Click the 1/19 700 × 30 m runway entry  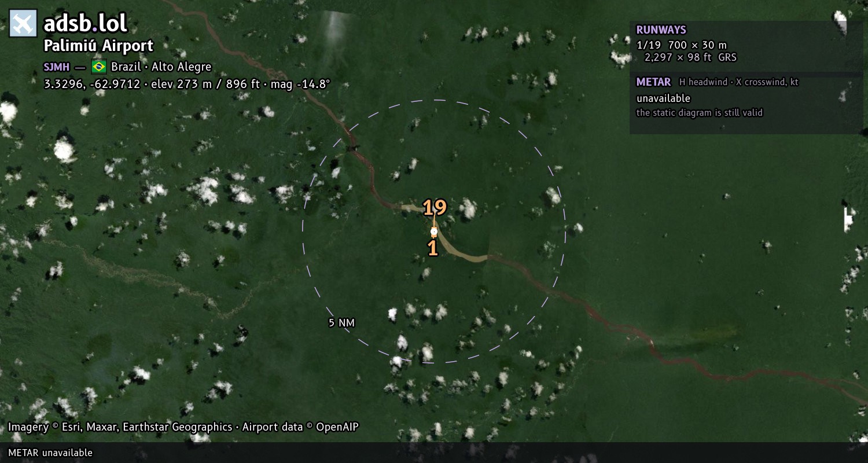tap(682, 45)
